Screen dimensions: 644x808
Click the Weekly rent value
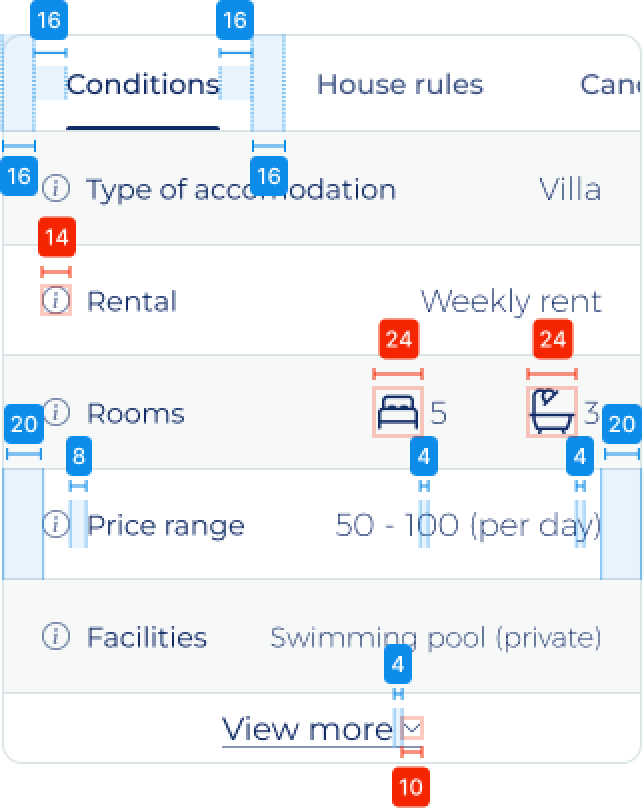coord(511,301)
